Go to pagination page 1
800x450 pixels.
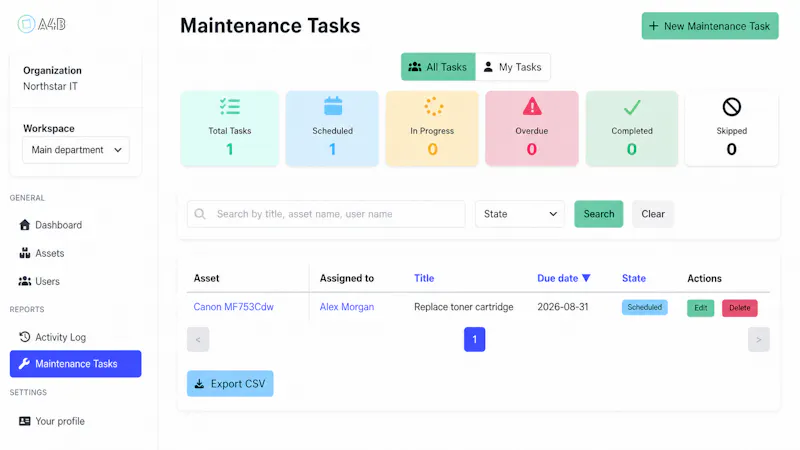(474, 339)
